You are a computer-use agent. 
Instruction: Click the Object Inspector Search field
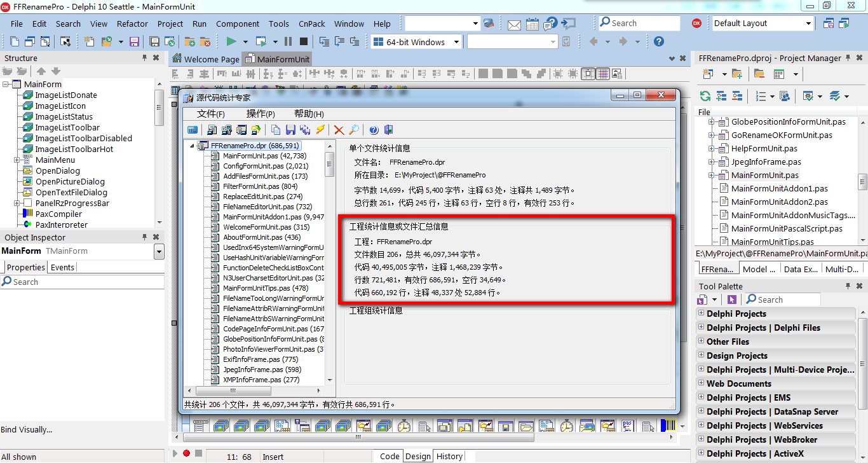click(82, 282)
